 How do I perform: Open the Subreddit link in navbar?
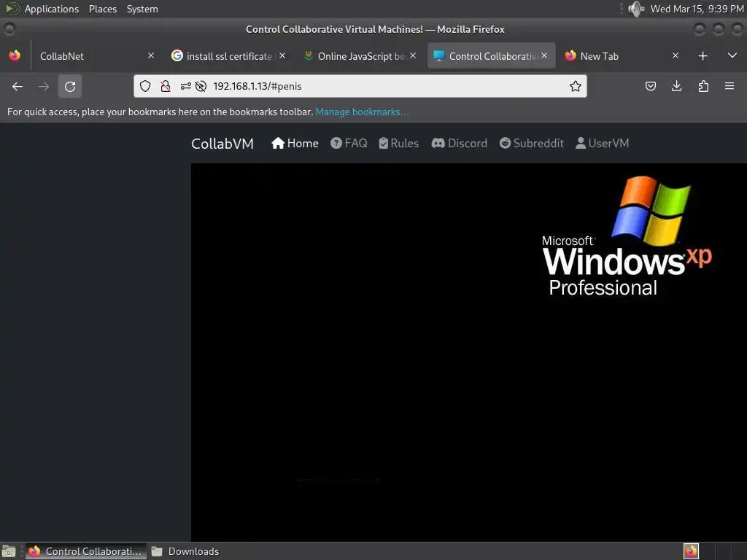tap(532, 144)
